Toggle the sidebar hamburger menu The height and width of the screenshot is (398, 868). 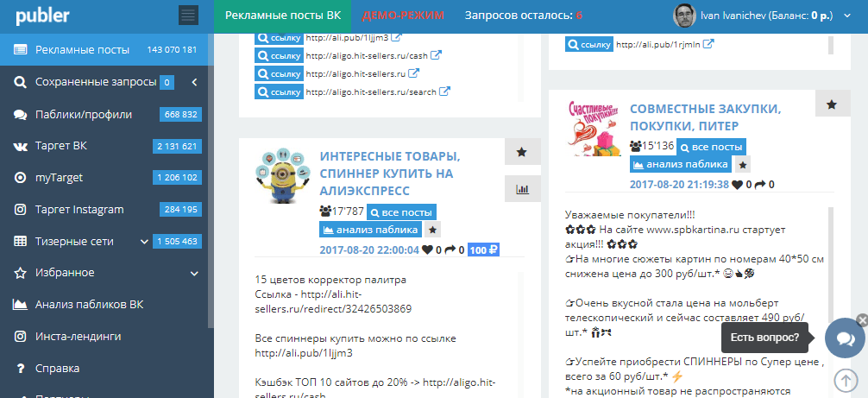click(188, 16)
